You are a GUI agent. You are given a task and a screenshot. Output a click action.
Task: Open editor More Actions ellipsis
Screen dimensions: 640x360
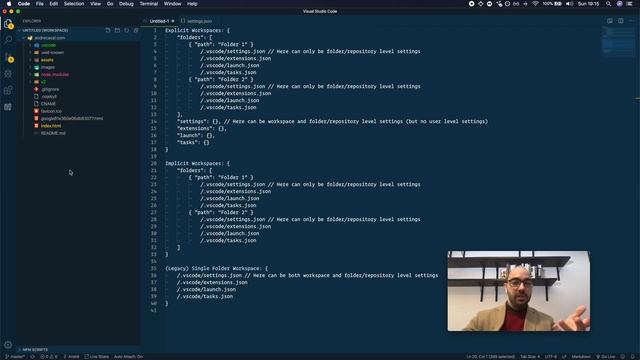[x=631, y=21]
